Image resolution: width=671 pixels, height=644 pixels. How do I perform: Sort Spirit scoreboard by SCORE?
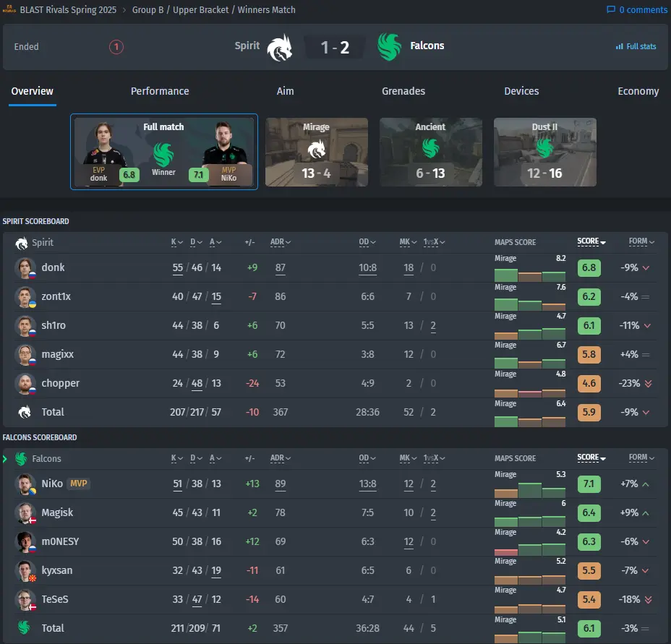pyautogui.click(x=591, y=241)
